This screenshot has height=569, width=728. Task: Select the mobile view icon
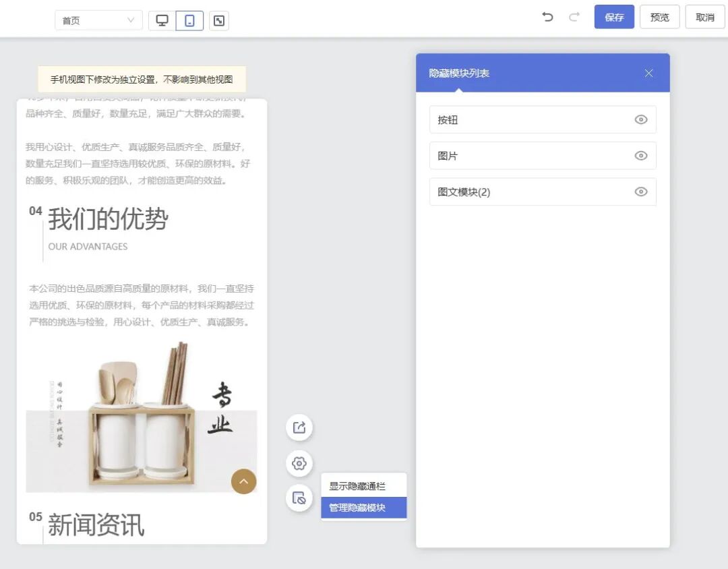click(x=189, y=20)
